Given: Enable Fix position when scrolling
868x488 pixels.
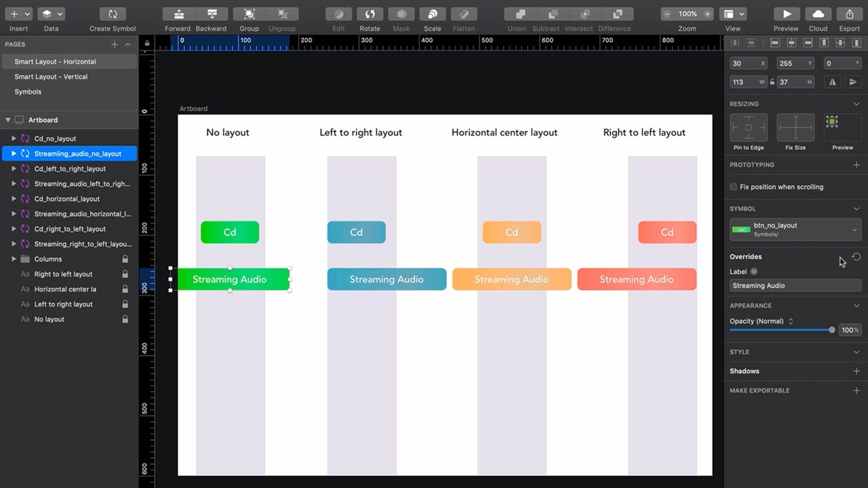Looking at the screenshot, I should click(733, 186).
